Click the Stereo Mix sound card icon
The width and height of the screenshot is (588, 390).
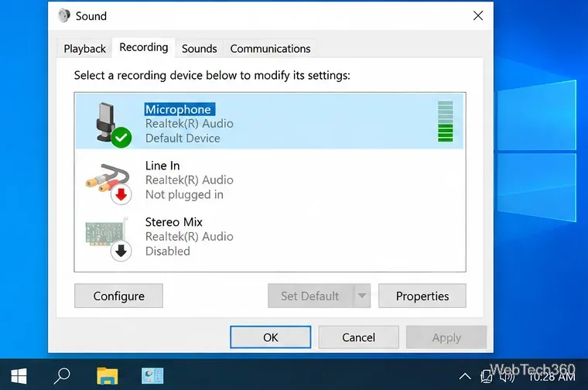[x=108, y=238]
